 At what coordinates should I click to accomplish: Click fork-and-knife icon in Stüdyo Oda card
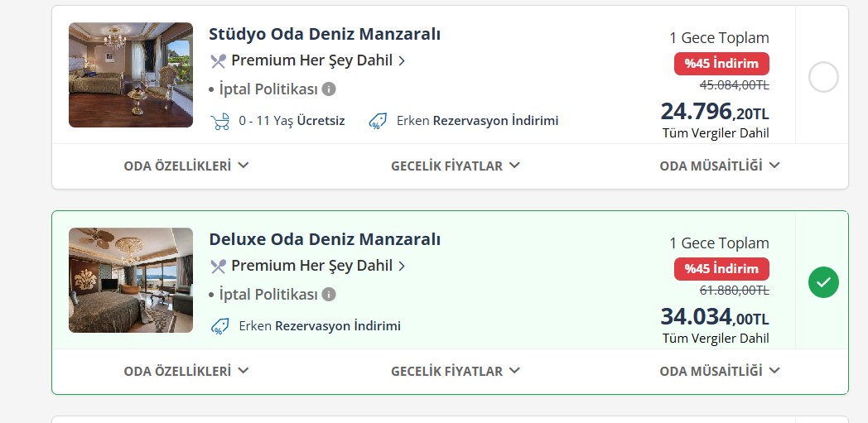(218, 60)
